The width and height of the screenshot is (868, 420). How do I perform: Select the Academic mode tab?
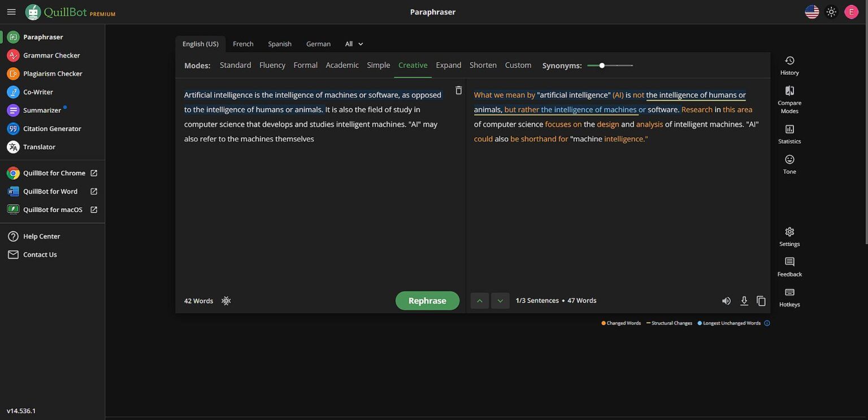[342, 65]
